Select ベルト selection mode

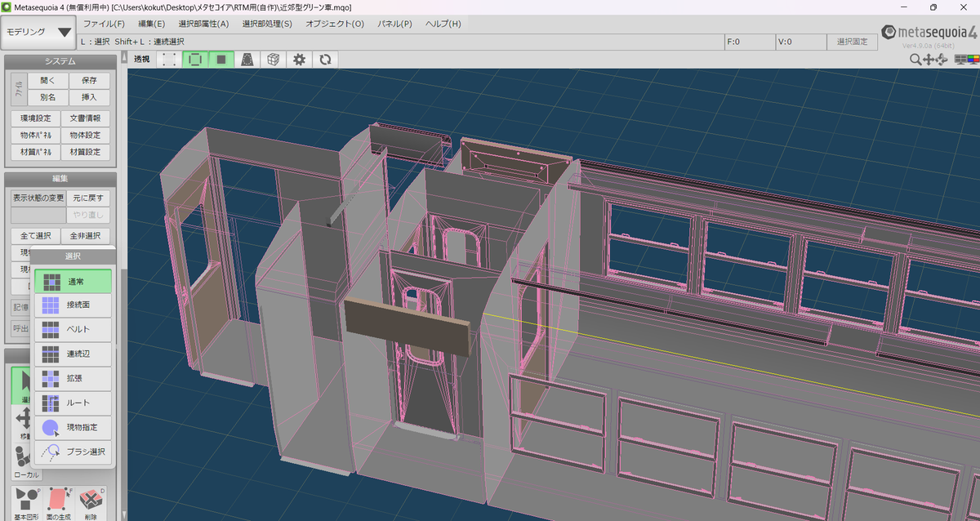coord(73,330)
